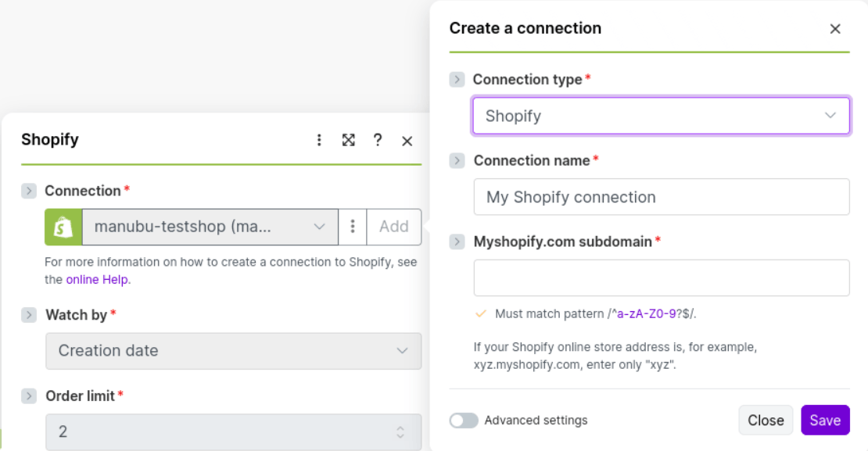
Task: Click the My Shopify connection name field
Action: tap(662, 197)
